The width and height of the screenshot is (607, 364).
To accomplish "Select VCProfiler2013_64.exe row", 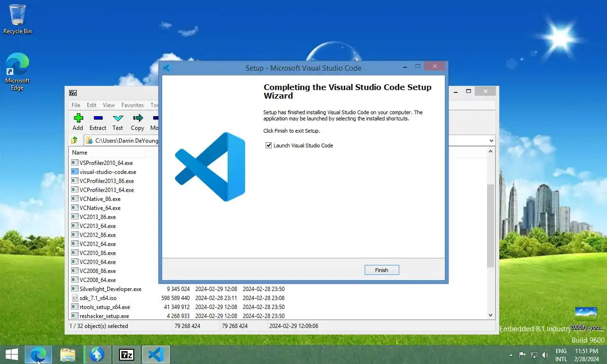I will point(107,190).
